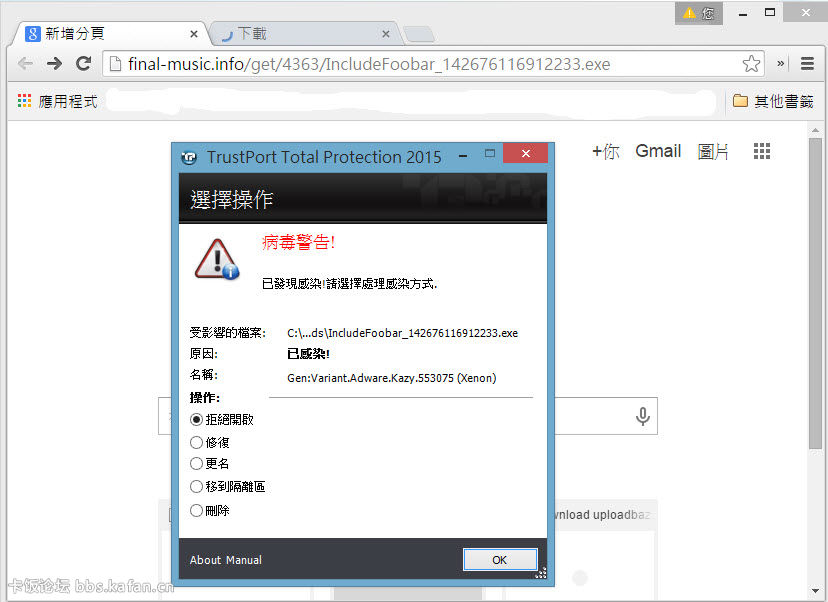Click the virus warning triangle icon
828x602 pixels.
pos(217,259)
